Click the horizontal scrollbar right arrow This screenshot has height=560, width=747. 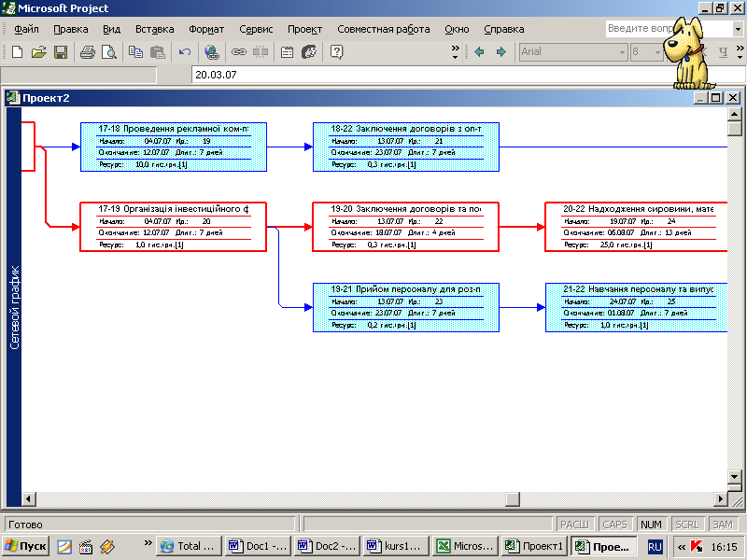pos(720,498)
